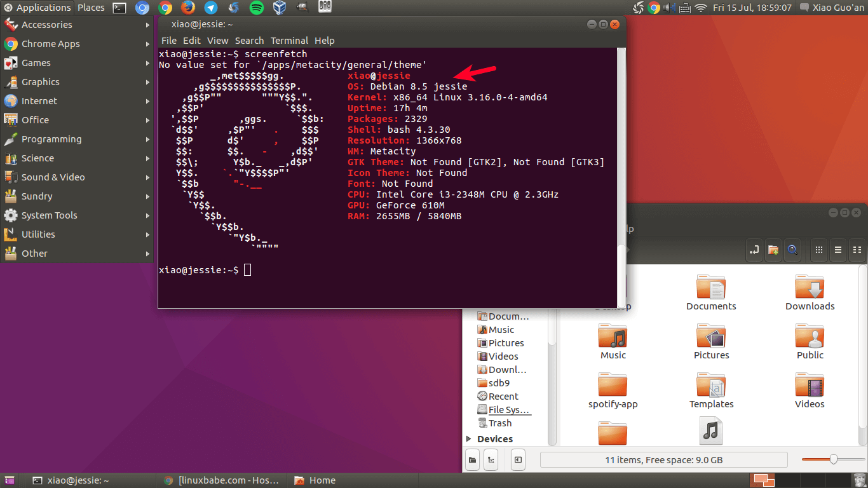Launch Firefox from the top panel
This screenshot has height=488, width=868.
click(187, 8)
